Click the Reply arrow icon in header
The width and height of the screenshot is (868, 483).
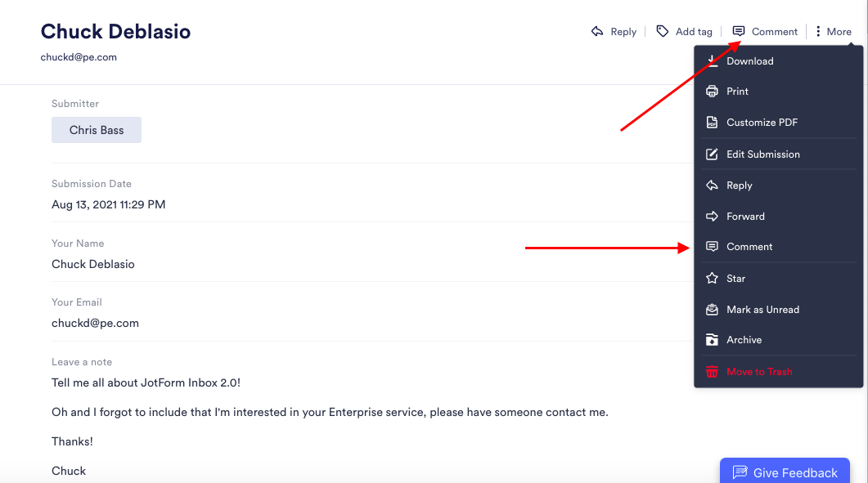pyautogui.click(x=597, y=32)
